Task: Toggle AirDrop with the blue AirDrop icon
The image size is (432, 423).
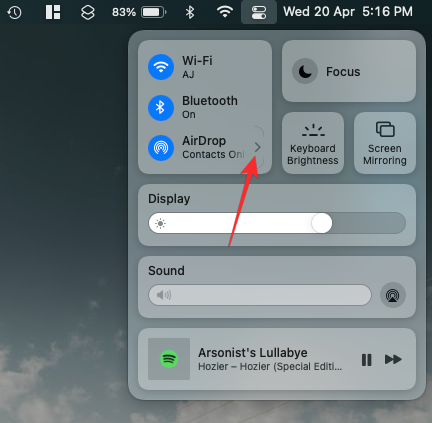Action: [x=161, y=148]
